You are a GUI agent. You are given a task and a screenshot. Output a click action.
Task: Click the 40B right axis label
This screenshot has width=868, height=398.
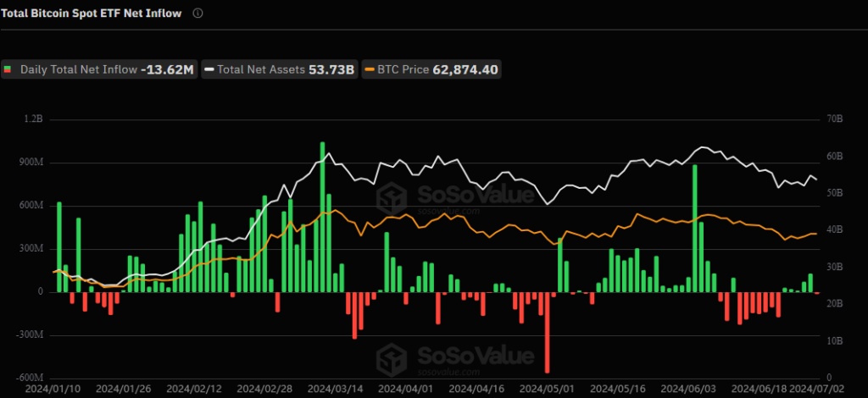(835, 230)
